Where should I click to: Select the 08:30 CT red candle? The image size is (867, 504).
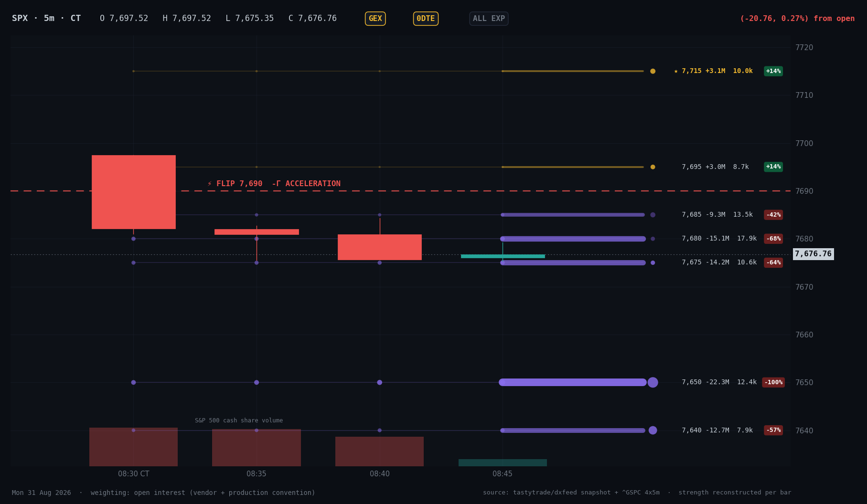134,192
